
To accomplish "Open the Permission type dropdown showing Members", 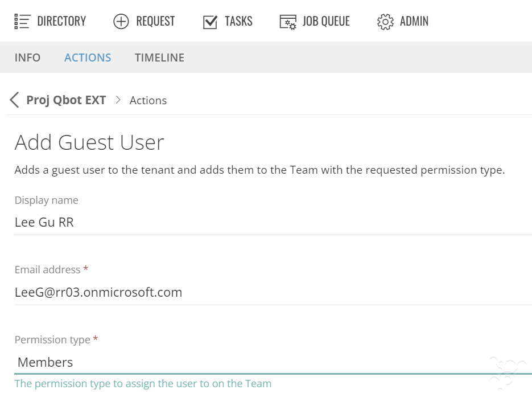I will (273, 362).
